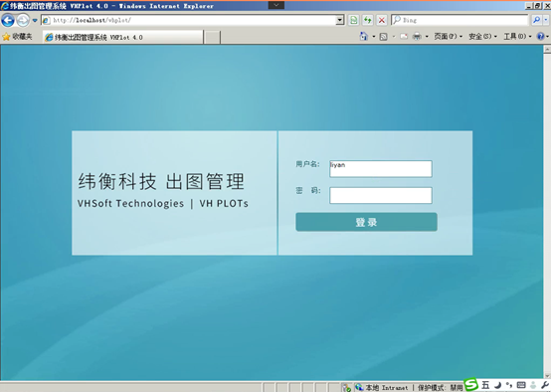The image size is (551, 392).
Task: Open the 工具 (Tools) menu
Action: tap(517, 36)
